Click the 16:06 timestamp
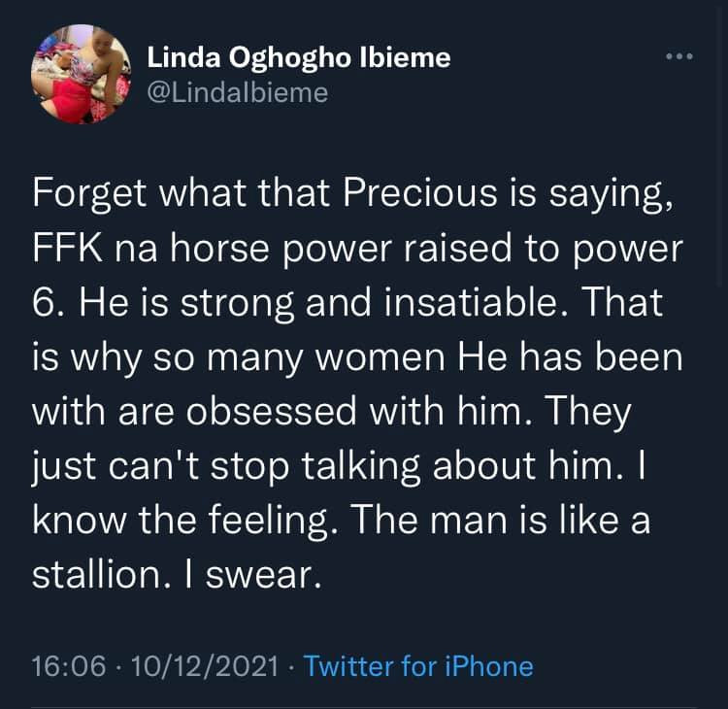 pos(64,666)
